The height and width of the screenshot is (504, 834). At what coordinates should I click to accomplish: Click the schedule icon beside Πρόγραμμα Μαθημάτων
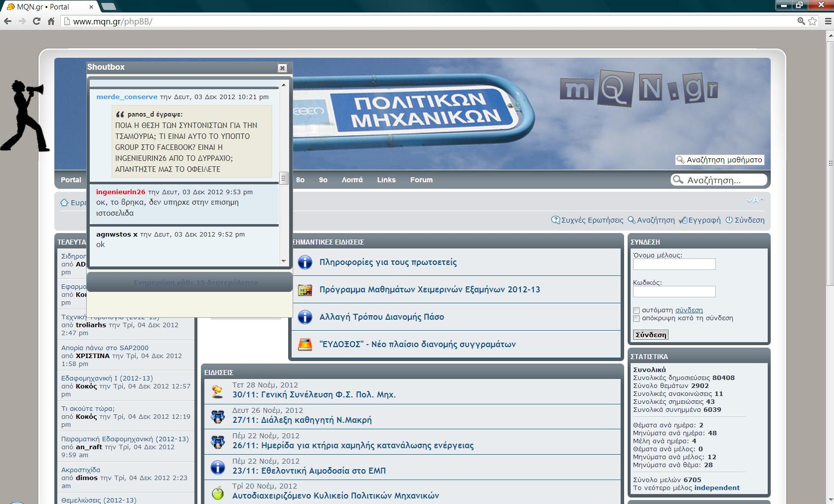[305, 290]
